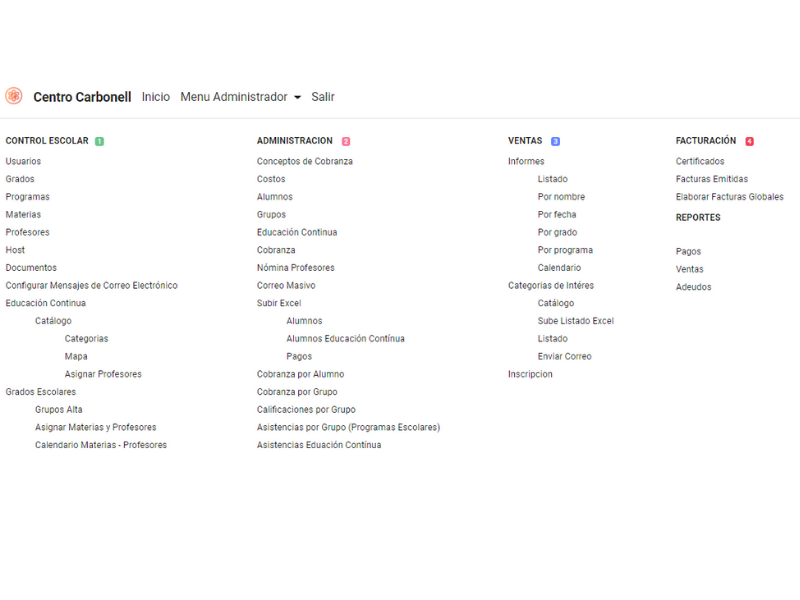Image resolution: width=800 pixels, height=600 pixels.
Task: Open Nómina Profesores page
Action: click(x=295, y=268)
